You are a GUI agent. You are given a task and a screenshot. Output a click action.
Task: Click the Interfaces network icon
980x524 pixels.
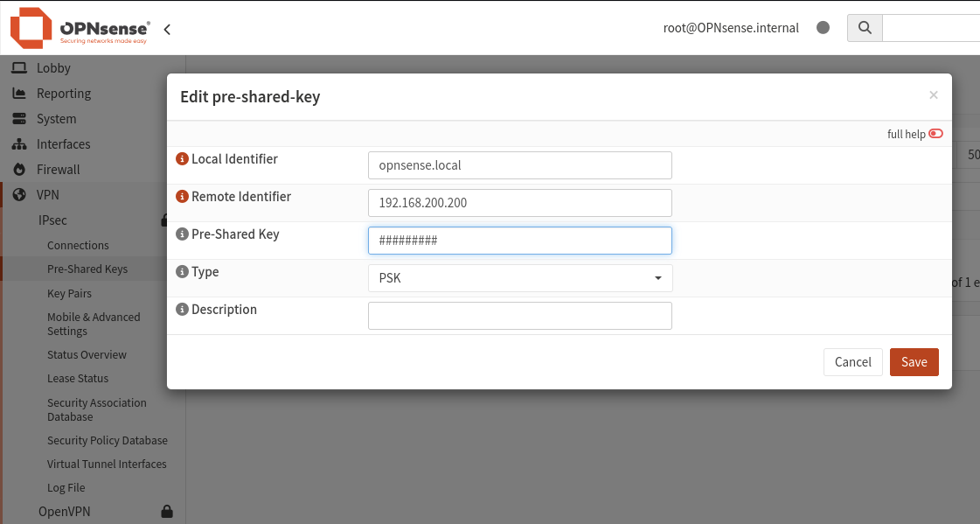click(19, 144)
